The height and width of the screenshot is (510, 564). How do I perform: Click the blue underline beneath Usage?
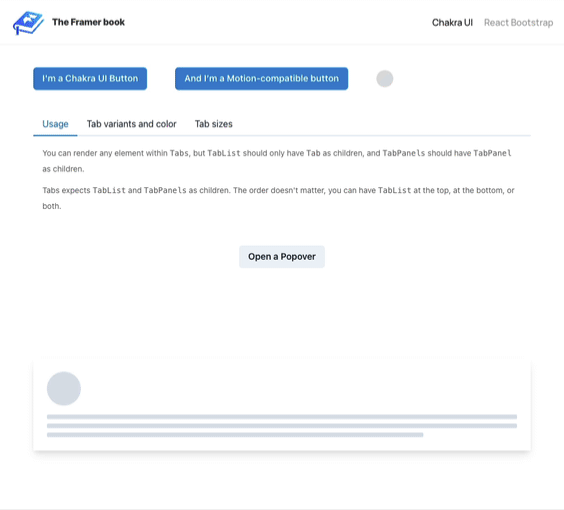55,136
